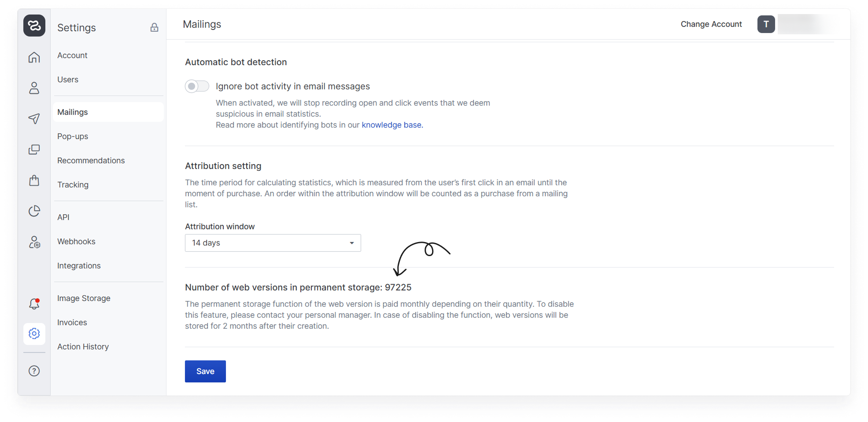Click the Save button
868x422 pixels.
coord(205,371)
